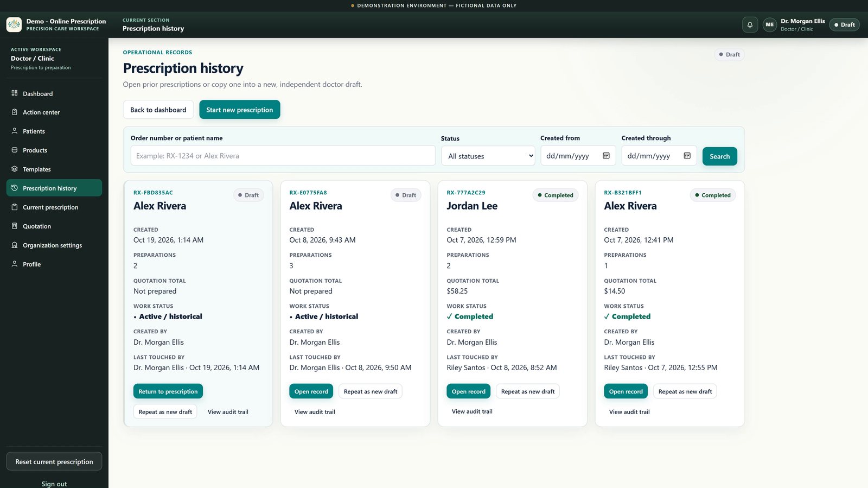
Task: Open Action center in sidebar
Action: [x=54, y=112]
